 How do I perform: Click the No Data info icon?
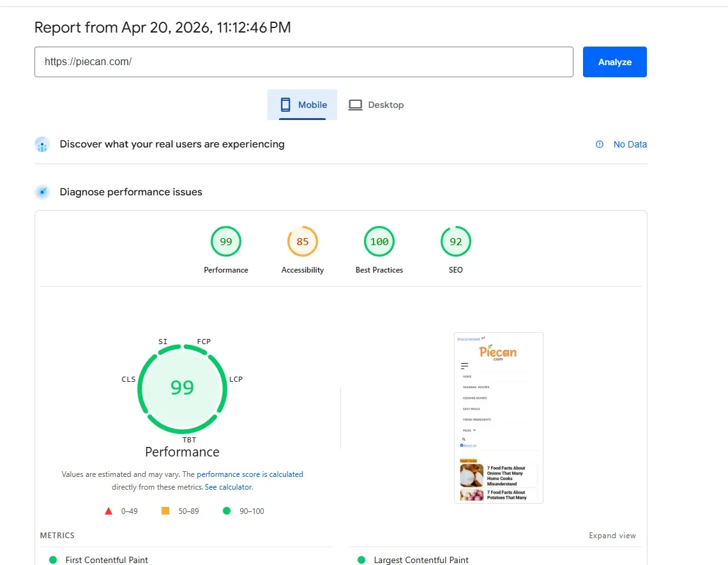(600, 144)
